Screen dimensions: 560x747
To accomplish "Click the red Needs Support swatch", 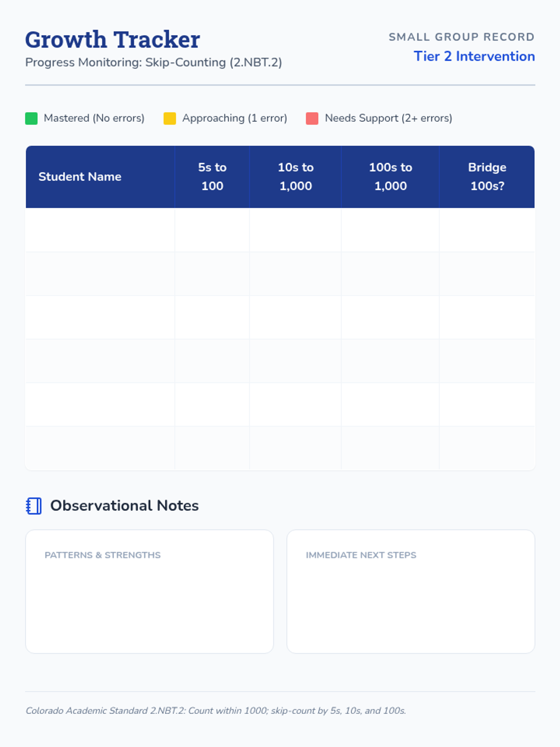I will point(312,118).
